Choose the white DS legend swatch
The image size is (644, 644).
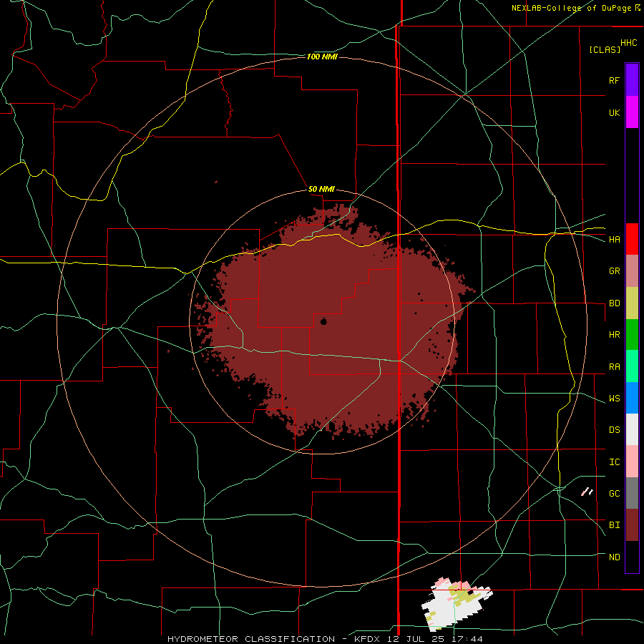pyautogui.click(x=632, y=429)
